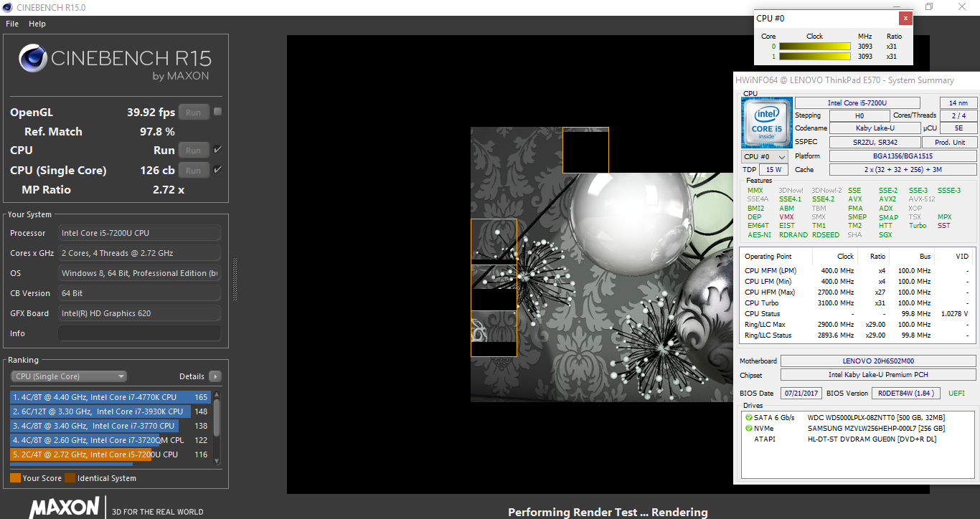Click the Processor field in CINEBENCH
This screenshot has width=980, height=519.
coord(139,233)
